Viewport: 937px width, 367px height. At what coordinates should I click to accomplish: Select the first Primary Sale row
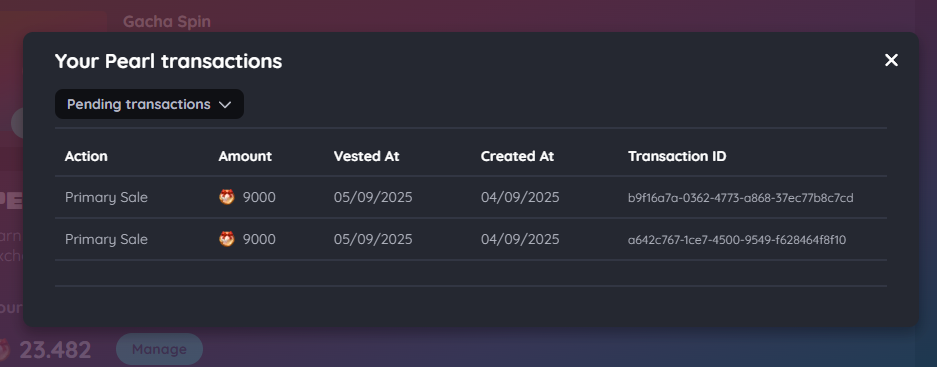(x=471, y=197)
